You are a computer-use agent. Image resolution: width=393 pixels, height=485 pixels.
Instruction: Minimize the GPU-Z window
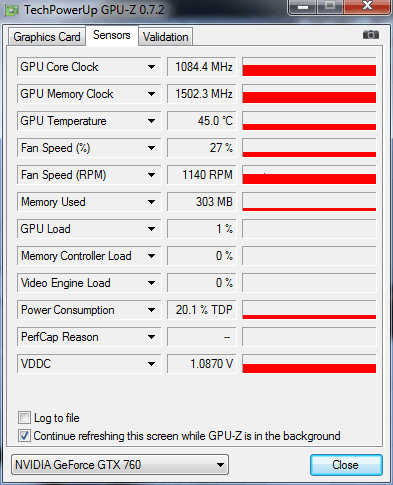click(x=303, y=7)
